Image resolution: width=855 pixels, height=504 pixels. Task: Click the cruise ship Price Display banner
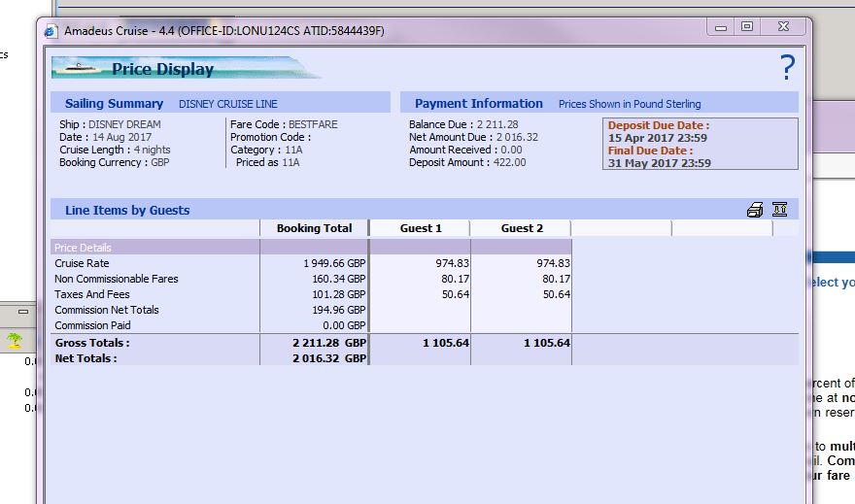[x=186, y=68]
